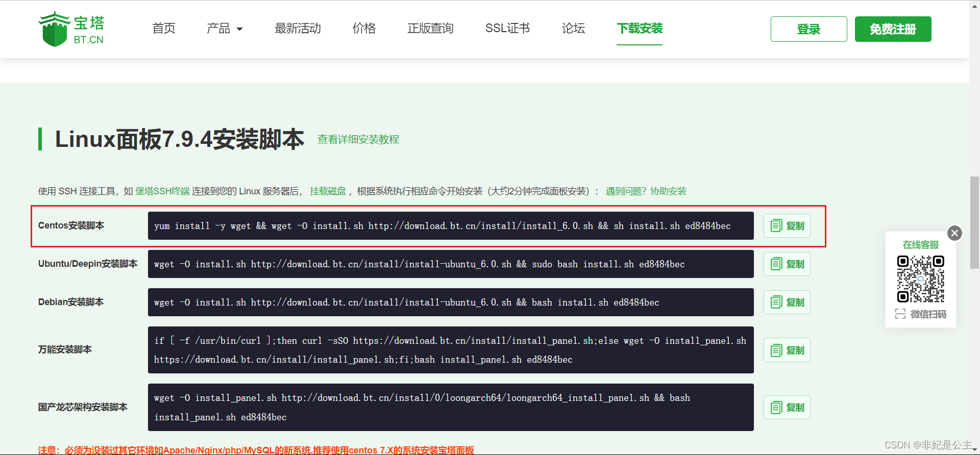980x455 pixels.
Task: Open 最新活动 in the navigation
Action: (298, 29)
